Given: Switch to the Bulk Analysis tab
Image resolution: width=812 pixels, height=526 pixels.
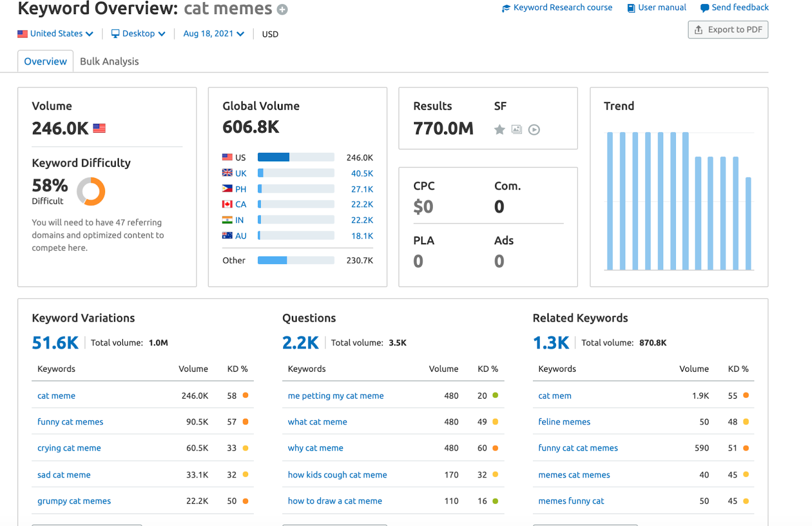Looking at the screenshot, I should (109, 61).
